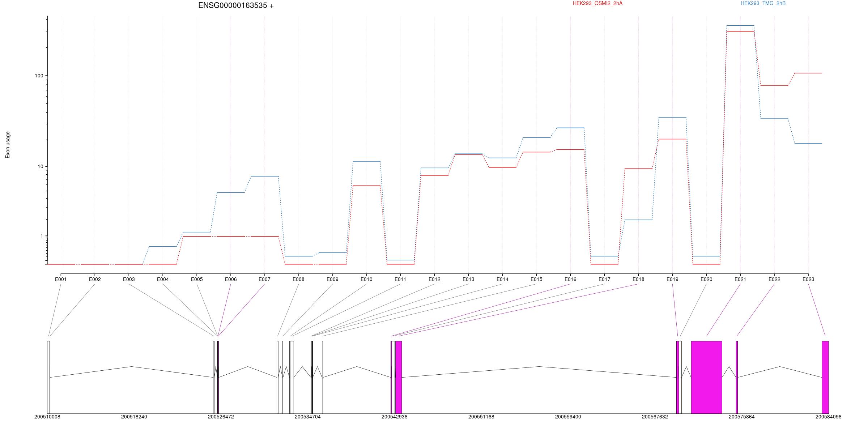Click the large magenta exon E021 block
The image size is (868, 434).
pos(706,377)
